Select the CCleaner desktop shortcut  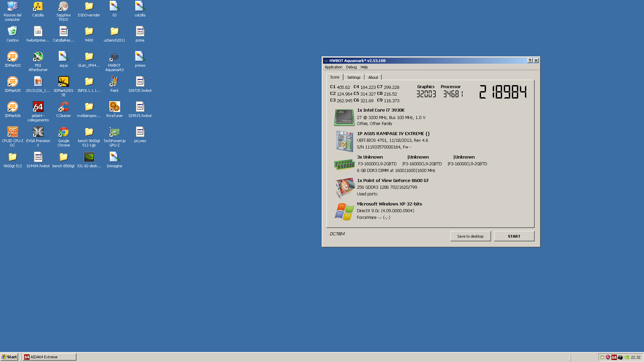coord(63,109)
